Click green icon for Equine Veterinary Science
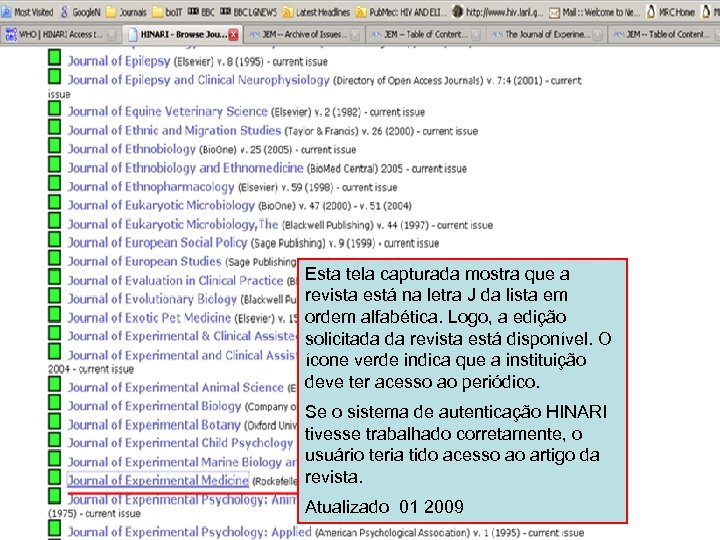720x540 pixels. (55, 108)
